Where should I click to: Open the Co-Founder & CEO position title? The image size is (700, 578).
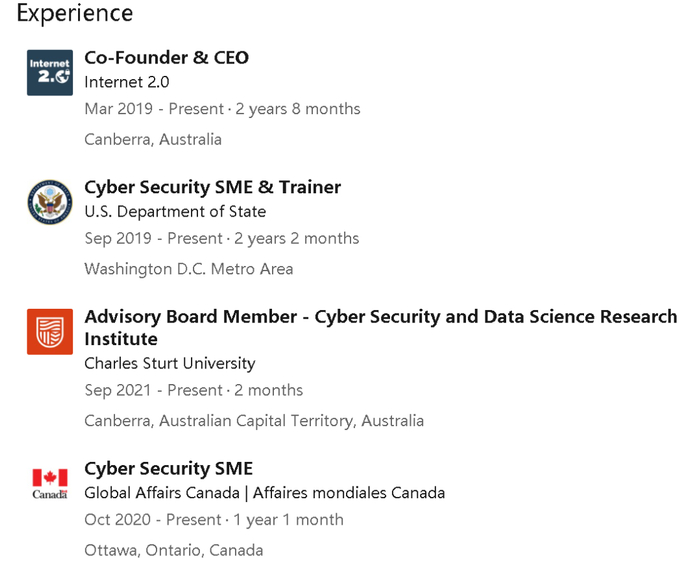[x=166, y=58]
